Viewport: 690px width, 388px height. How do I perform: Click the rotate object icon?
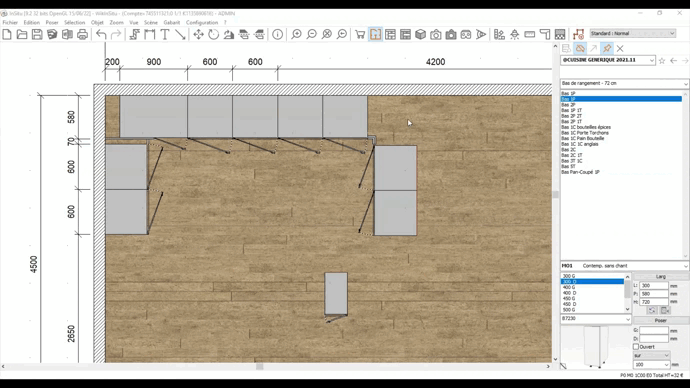[213, 34]
